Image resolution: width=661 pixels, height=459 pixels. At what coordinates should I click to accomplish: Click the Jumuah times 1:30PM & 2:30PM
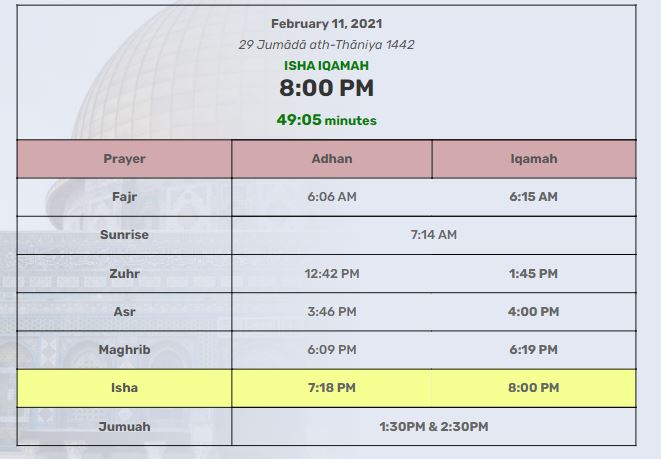click(x=433, y=426)
